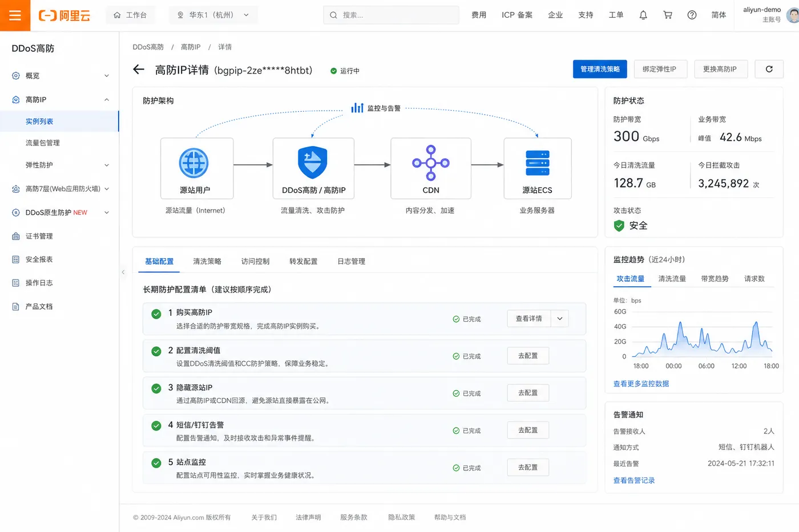The height and width of the screenshot is (532, 799).
Task: Click the DDoS高防 shield icon in diagram
Action: (313, 163)
